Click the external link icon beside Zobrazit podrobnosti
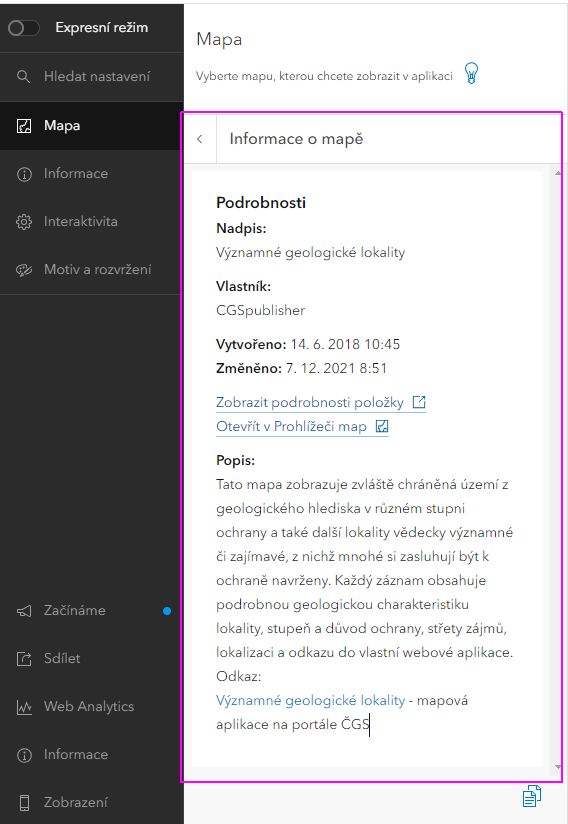Screen dimensions: 568x824 [419, 402]
